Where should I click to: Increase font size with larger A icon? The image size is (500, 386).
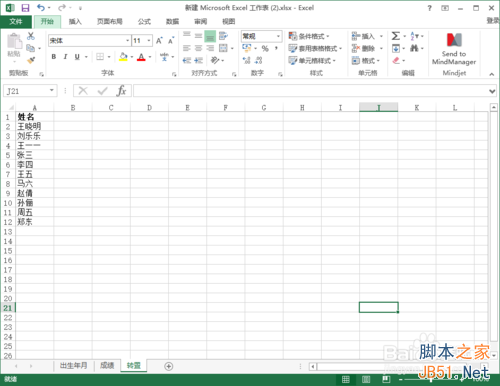tap(159, 41)
